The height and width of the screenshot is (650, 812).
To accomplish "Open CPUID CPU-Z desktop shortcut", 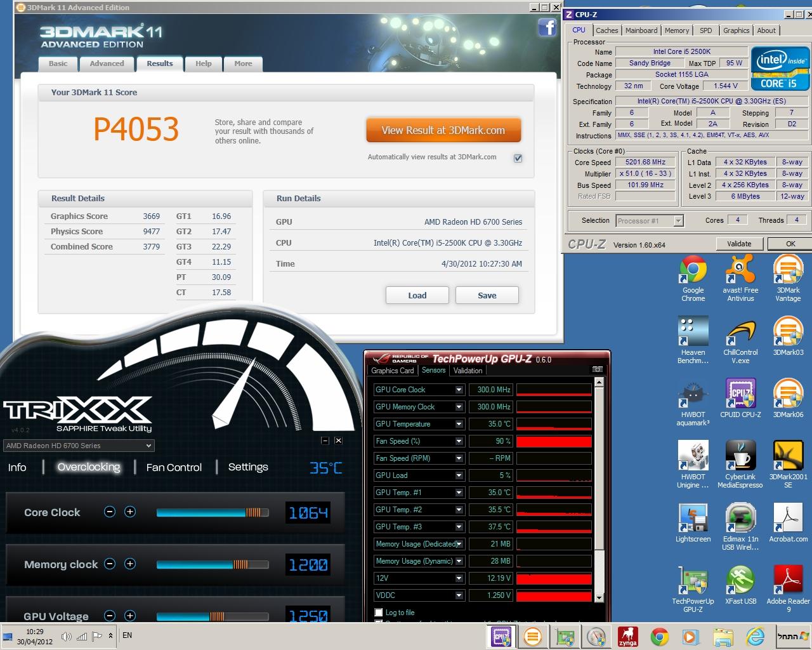I will coord(740,399).
